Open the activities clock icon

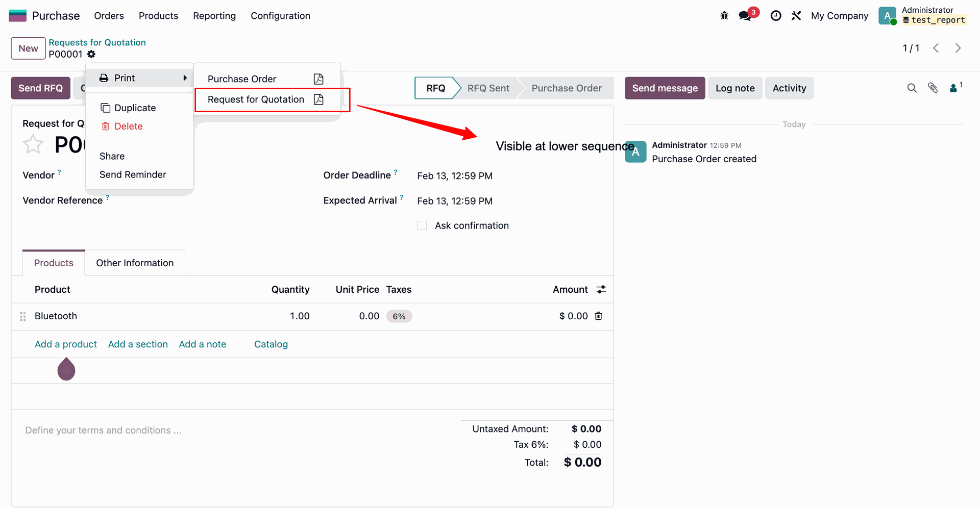click(776, 16)
